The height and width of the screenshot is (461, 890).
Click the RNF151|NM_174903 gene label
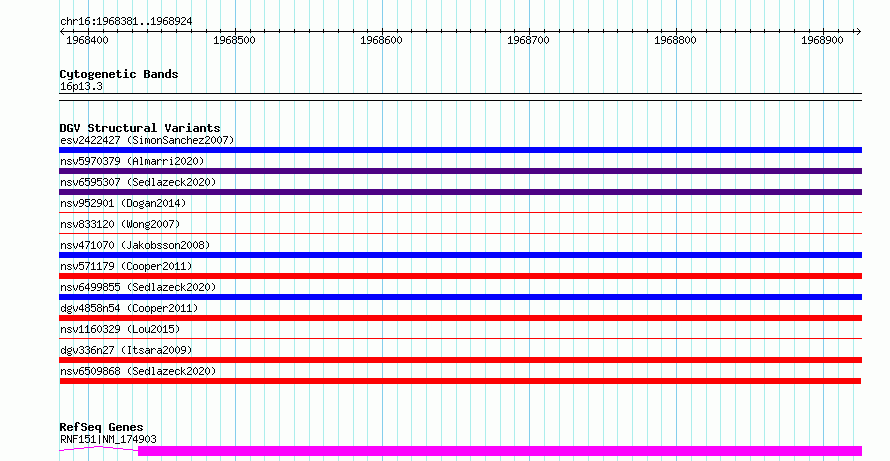[108, 439]
